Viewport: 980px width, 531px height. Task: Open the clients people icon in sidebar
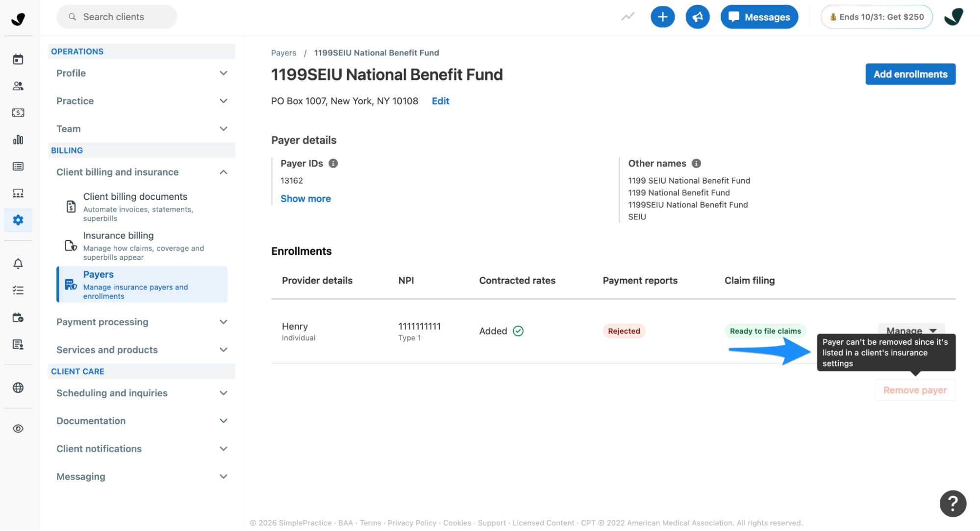18,86
